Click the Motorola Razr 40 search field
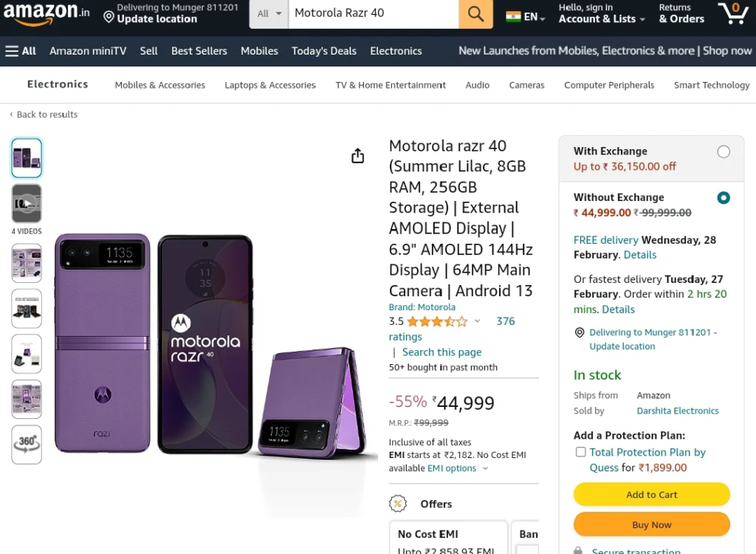 [373, 14]
